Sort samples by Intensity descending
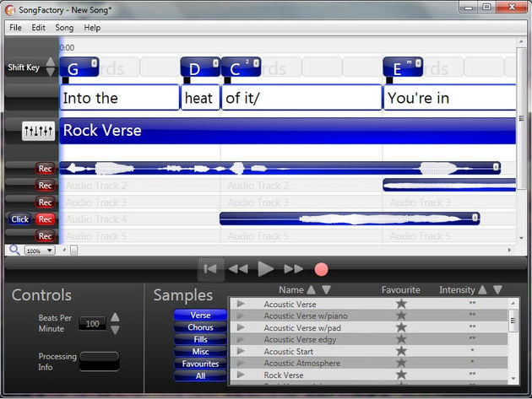The height and width of the screenshot is (399, 532). 497,290
